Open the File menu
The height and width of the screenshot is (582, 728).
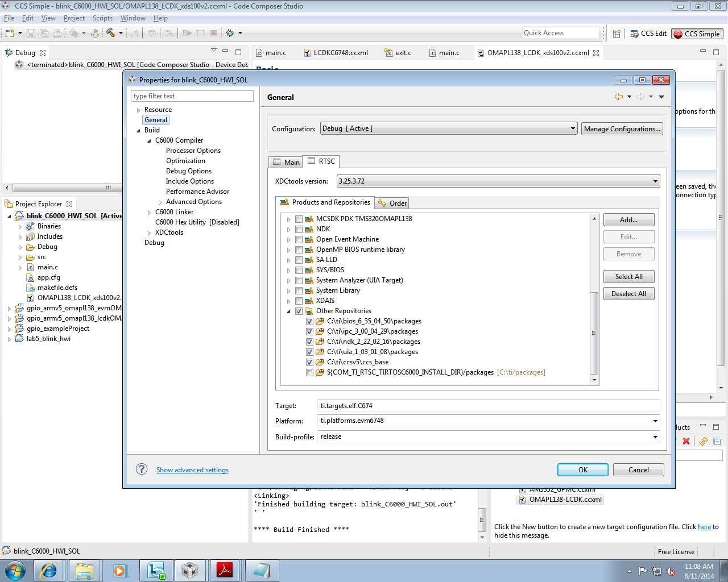coord(9,18)
